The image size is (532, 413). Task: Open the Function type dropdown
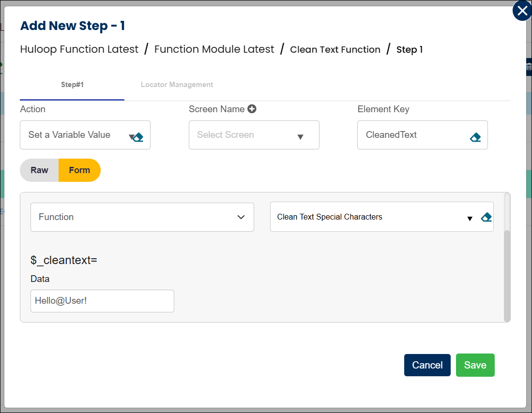[x=142, y=217]
